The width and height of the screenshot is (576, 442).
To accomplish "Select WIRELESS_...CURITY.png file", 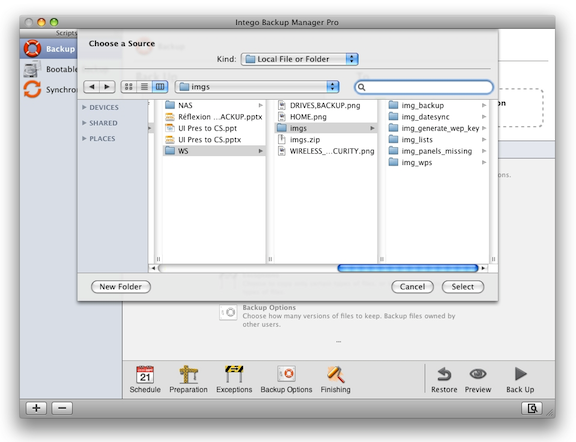I will point(325,151).
